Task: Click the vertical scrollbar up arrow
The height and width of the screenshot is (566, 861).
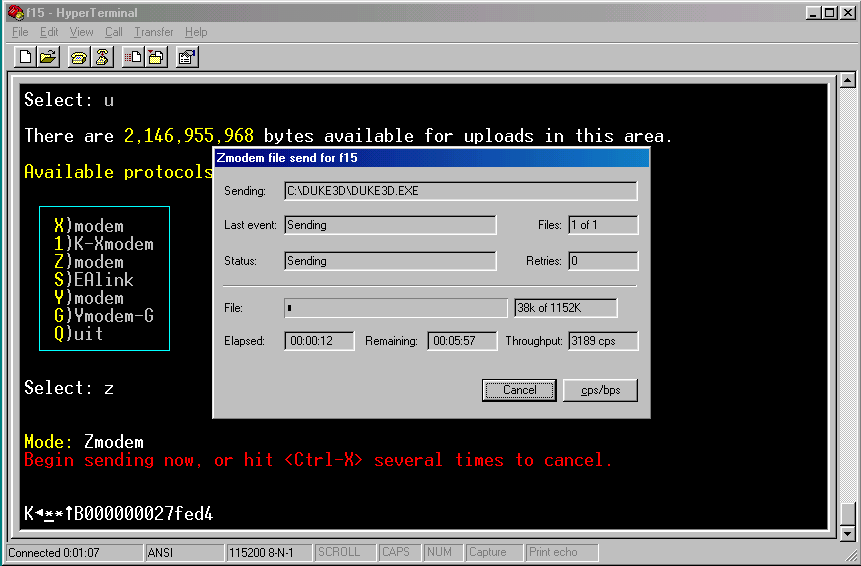Action: pyautogui.click(x=848, y=81)
